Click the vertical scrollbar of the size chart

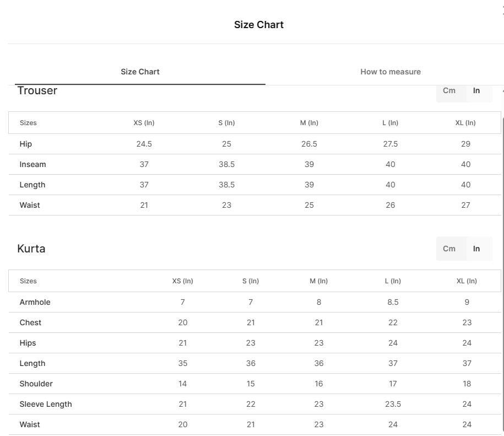pos(502,273)
